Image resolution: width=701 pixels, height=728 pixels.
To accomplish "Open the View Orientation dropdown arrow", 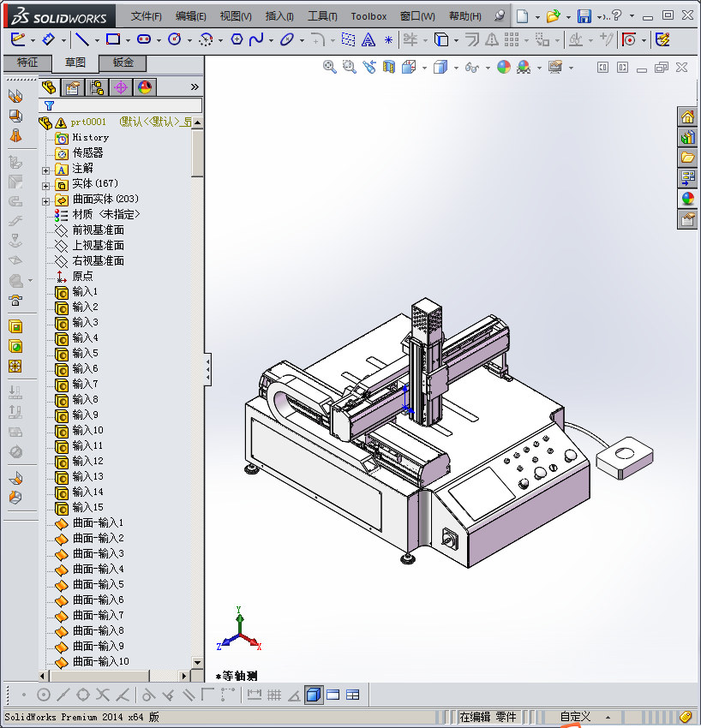I will click(424, 69).
